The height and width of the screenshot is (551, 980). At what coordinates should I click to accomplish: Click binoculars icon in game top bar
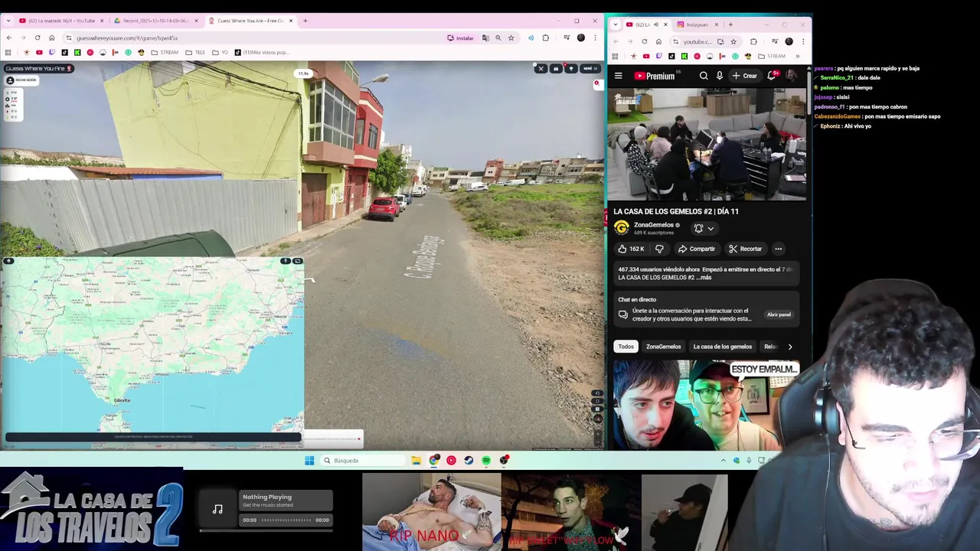coord(556,69)
